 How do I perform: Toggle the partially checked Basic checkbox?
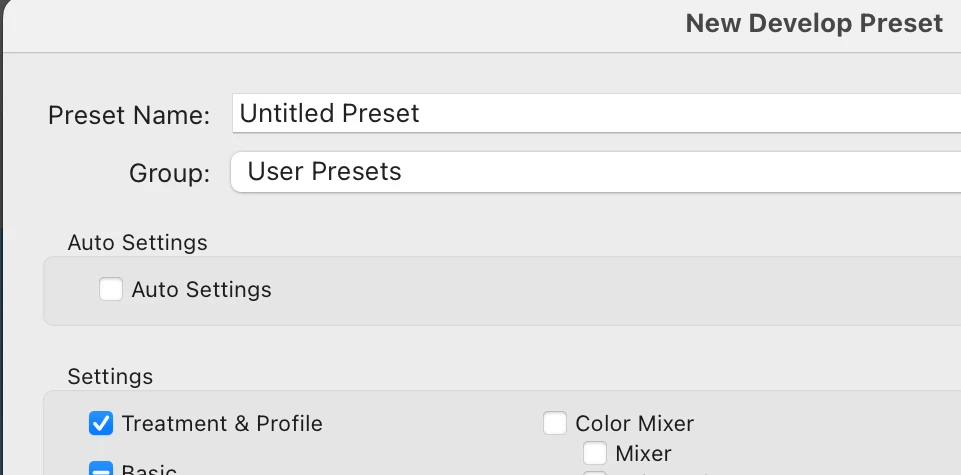tap(101, 468)
